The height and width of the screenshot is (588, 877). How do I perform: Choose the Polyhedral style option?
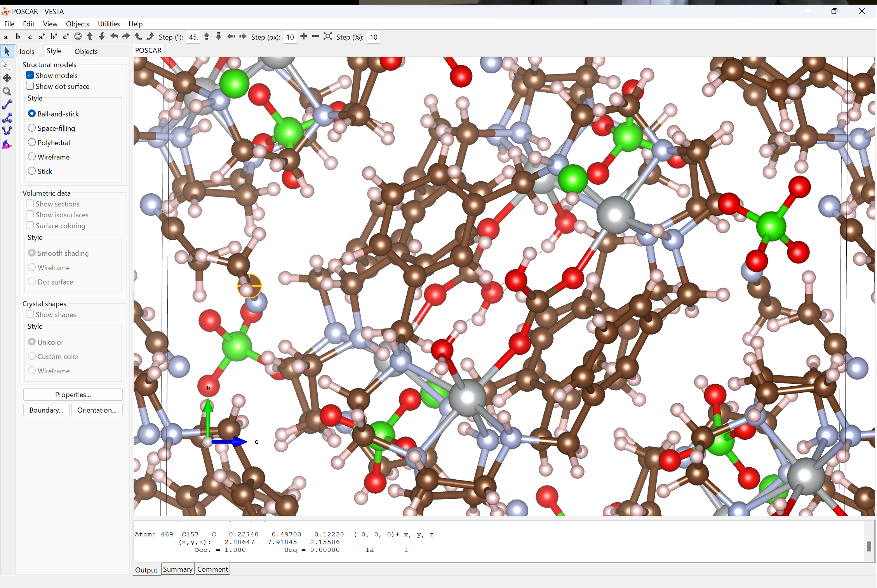click(x=32, y=142)
